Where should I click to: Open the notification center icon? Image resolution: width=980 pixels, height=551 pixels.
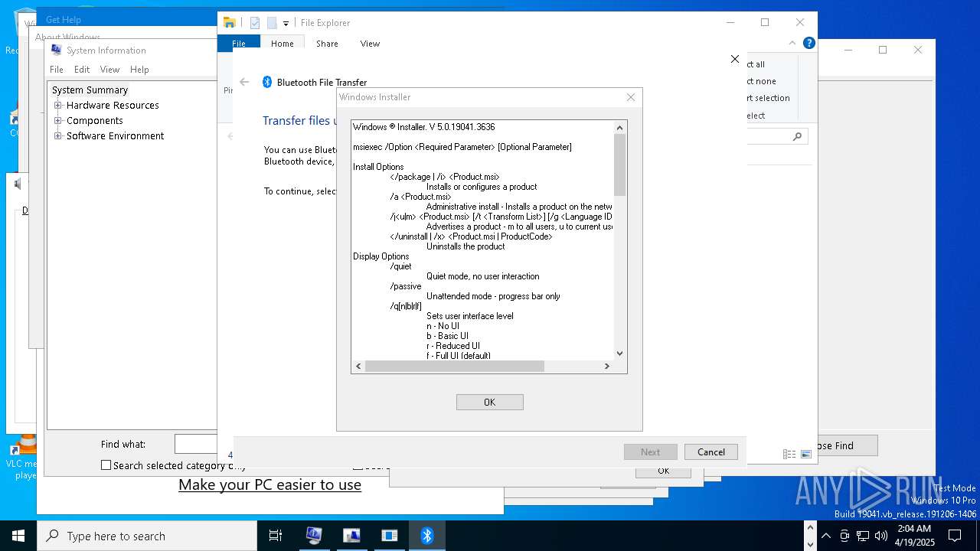point(955,536)
